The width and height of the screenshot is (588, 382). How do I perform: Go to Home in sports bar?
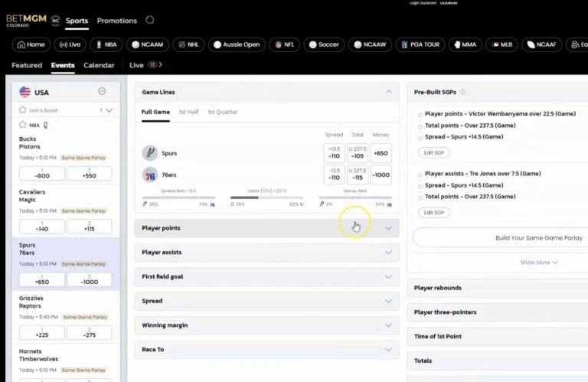point(31,44)
